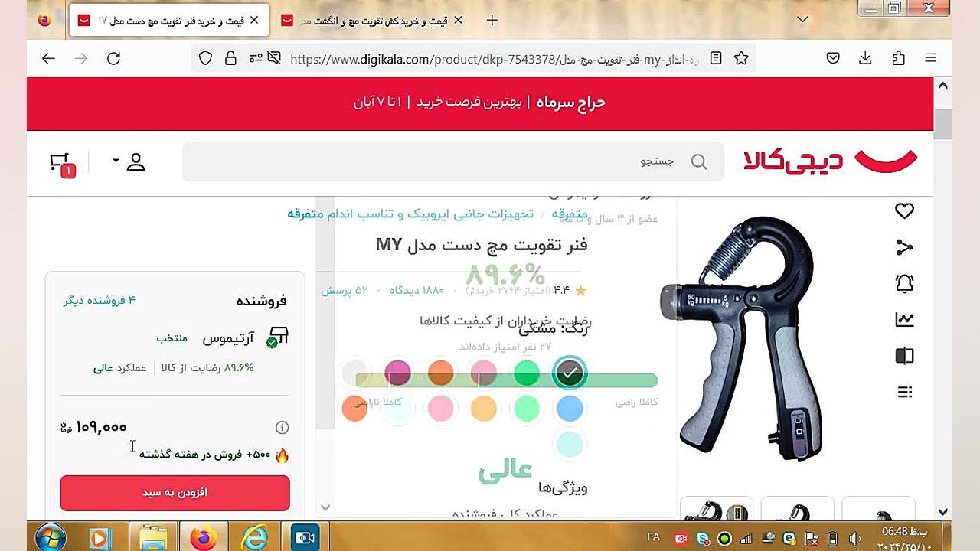Click the جستجو search field
Viewport: 980px width, 551px height.
pos(453,161)
